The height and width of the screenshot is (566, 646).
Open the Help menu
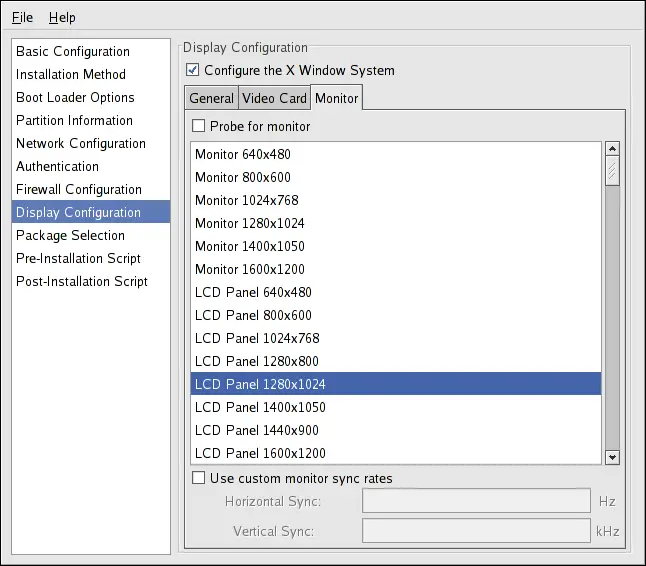pyautogui.click(x=62, y=18)
